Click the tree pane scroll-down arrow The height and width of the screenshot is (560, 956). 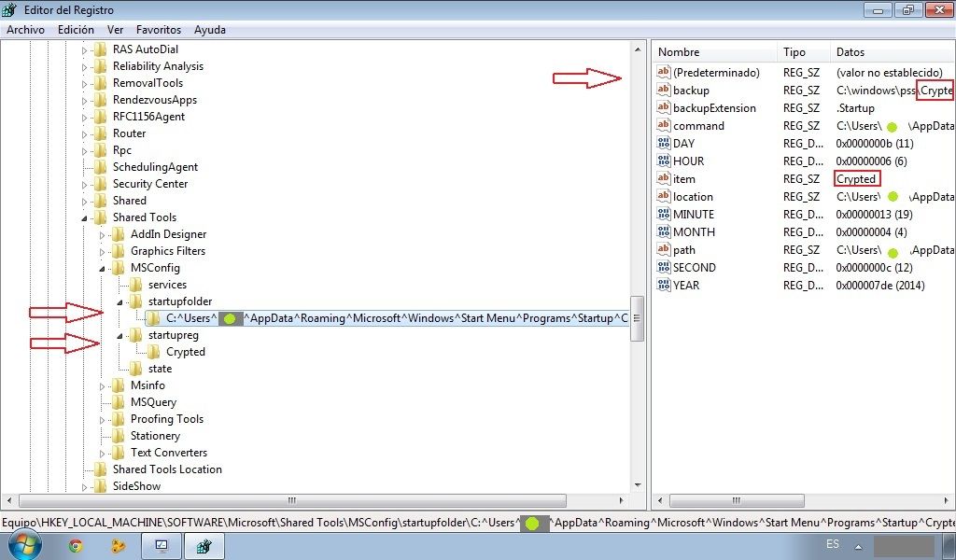click(x=637, y=485)
